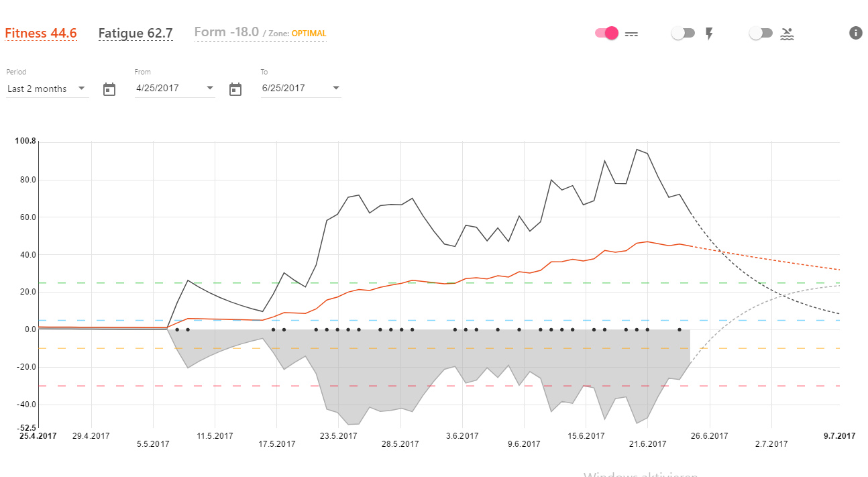This screenshot has width=868, height=477.
Task: Expand the Period 'Last 2 months' dropdown
Action: (x=47, y=89)
